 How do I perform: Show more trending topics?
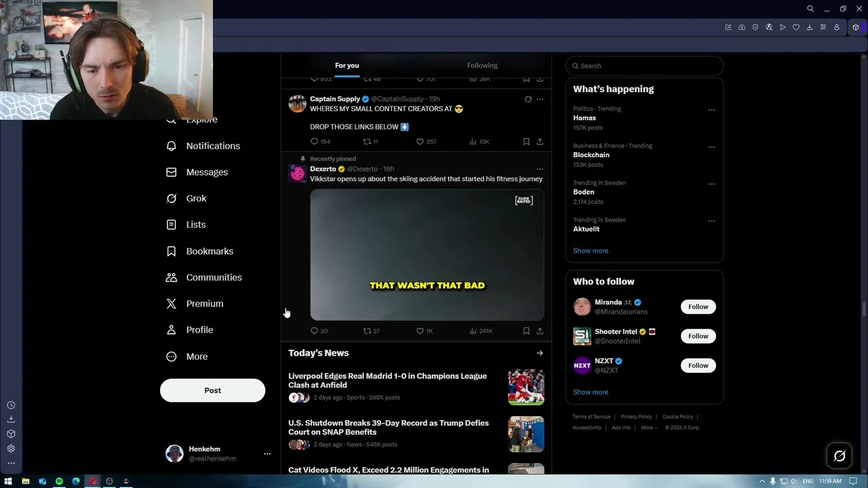(591, 251)
